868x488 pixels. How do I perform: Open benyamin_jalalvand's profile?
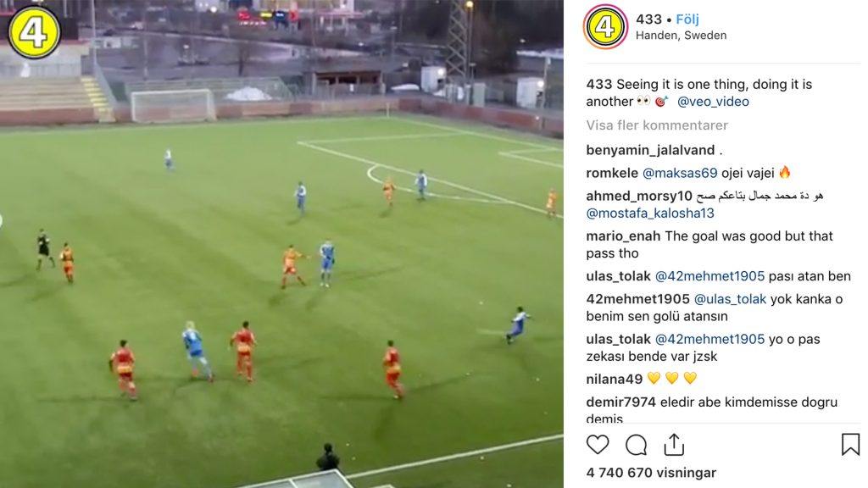click(x=650, y=150)
